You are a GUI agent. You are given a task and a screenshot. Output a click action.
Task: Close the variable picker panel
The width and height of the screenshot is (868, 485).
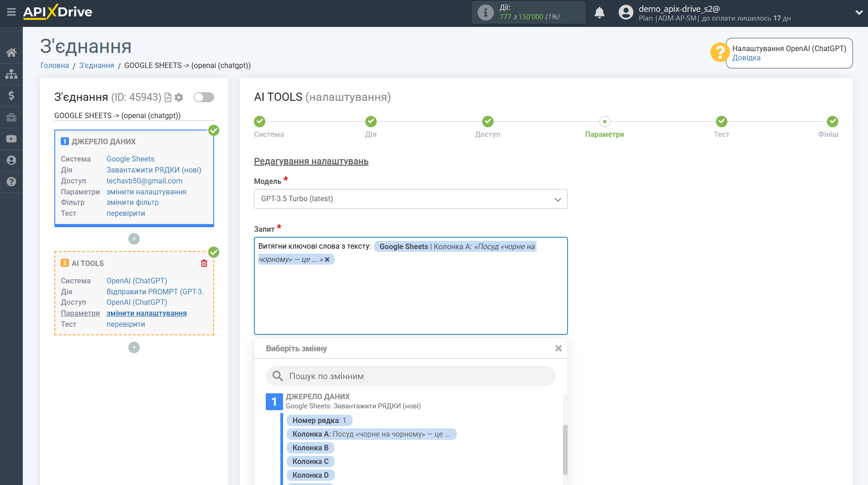558,348
